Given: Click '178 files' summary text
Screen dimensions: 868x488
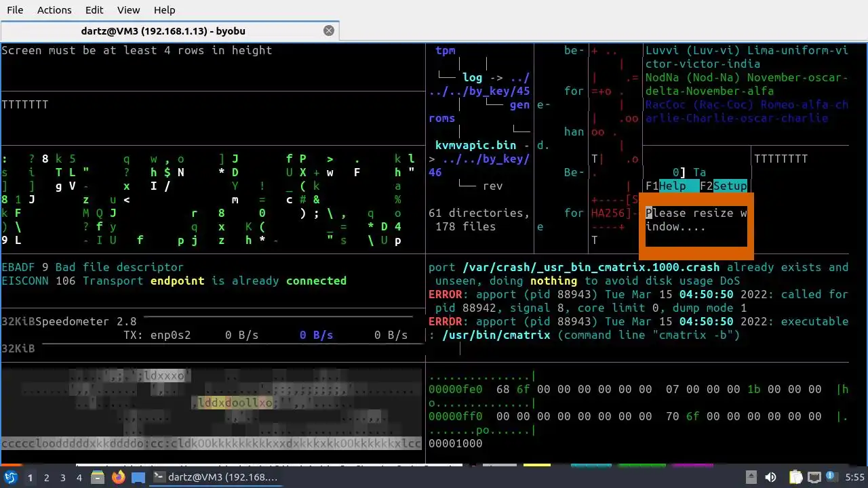Looking at the screenshot, I should point(465,226).
